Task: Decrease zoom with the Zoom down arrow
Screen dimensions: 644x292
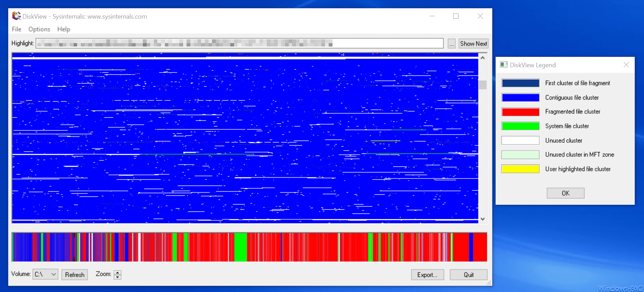Action: [118, 277]
